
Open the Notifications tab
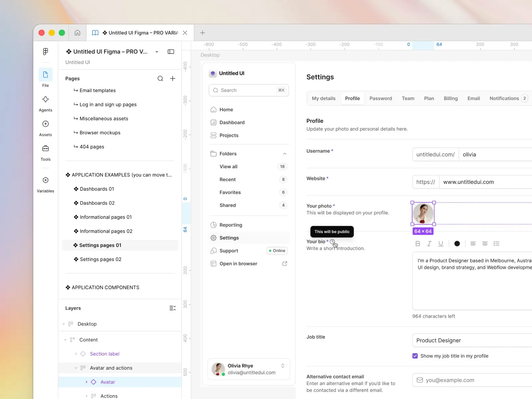coord(508,98)
